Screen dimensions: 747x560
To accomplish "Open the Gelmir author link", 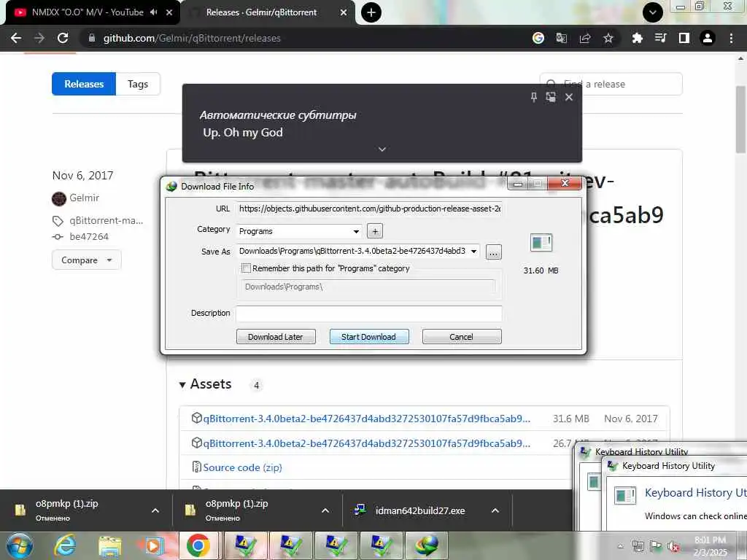I will (x=85, y=198).
